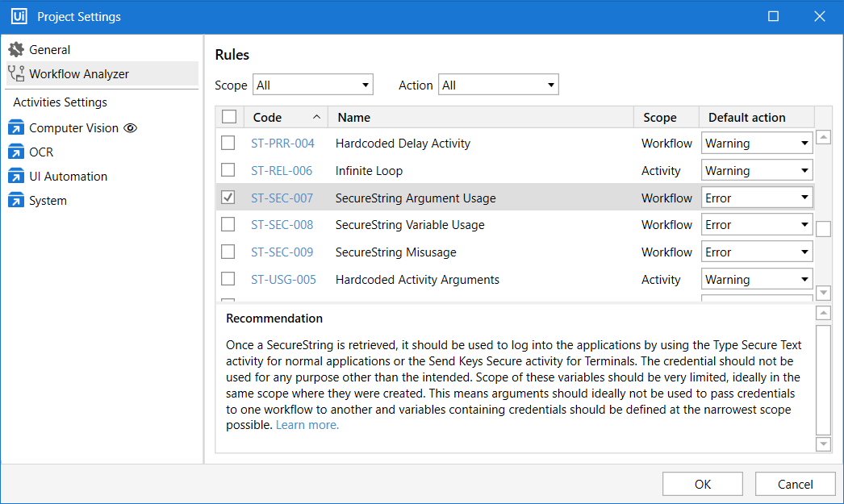Click the Workflow Analyzer icon in sidebar

click(16, 74)
